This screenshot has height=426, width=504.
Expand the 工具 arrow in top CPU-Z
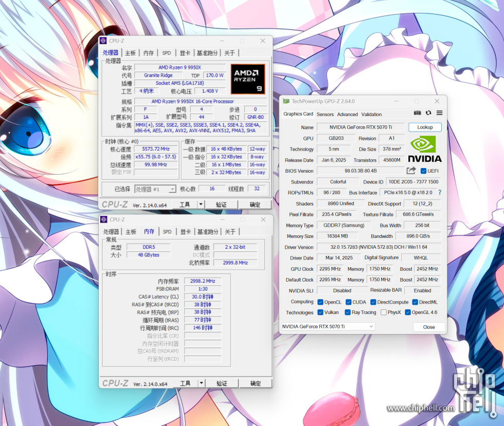tap(201, 205)
